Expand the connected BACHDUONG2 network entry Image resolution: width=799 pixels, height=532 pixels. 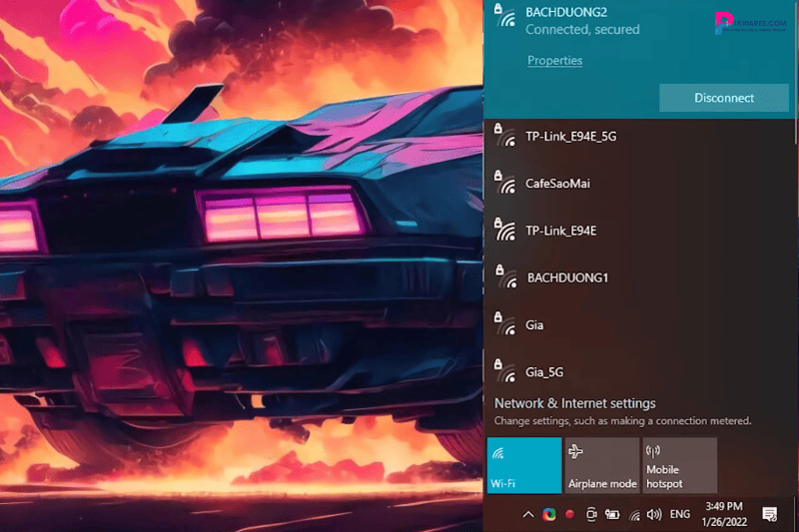pos(599,21)
